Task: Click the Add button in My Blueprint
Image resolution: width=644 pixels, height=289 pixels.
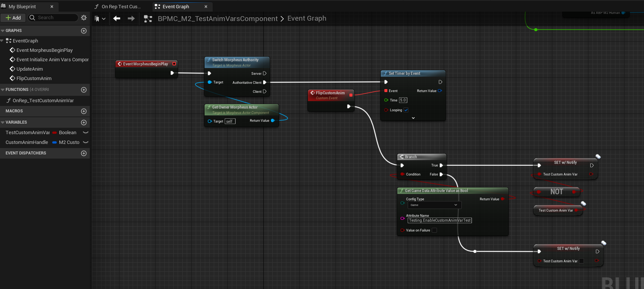Action: pyautogui.click(x=13, y=18)
